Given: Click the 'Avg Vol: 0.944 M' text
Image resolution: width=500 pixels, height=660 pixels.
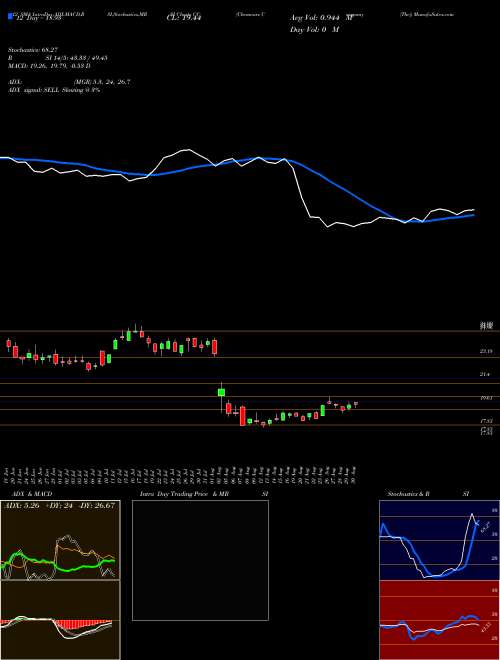Looking at the screenshot, I should [322, 18].
